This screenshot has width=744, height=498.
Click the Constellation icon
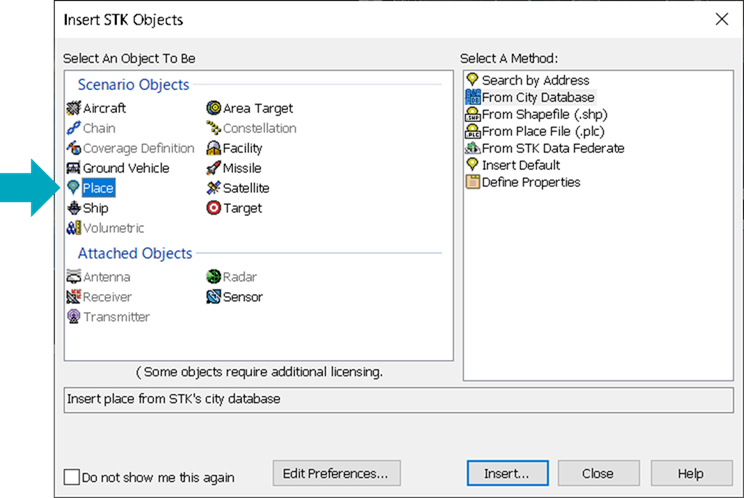214,128
